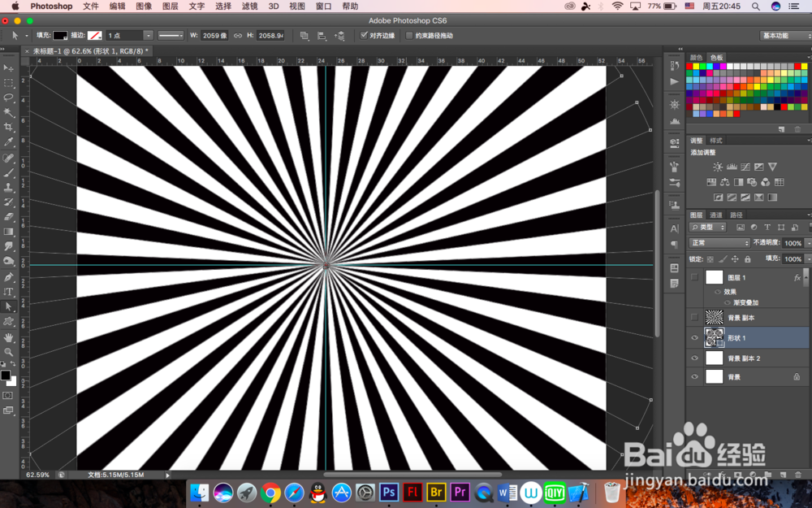This screenshot has height=508, width=812.
Task: Toggle the 渐变叠加 effect visibility
Action: [727, 302]
